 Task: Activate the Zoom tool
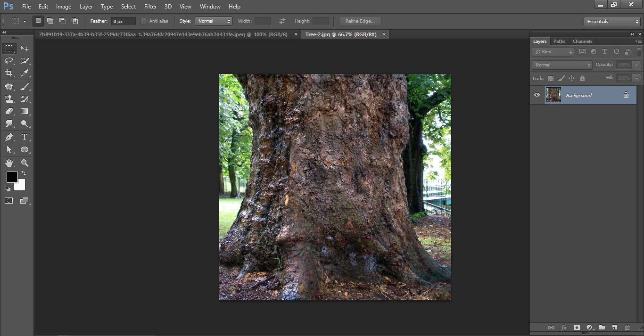pos(25,163)
